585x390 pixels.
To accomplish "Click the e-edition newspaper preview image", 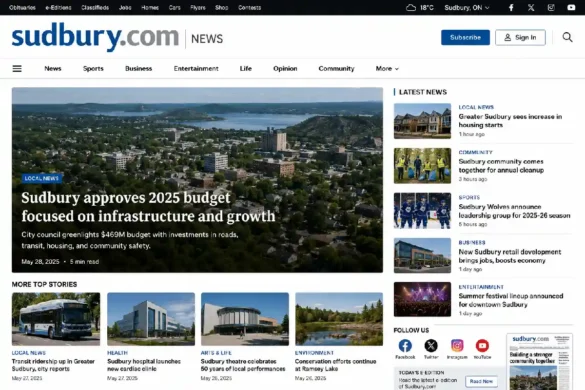I will coord(539,362).
